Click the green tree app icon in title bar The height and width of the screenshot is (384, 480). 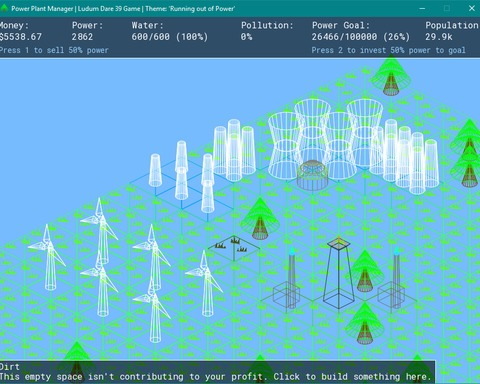[x=4, y=8]
